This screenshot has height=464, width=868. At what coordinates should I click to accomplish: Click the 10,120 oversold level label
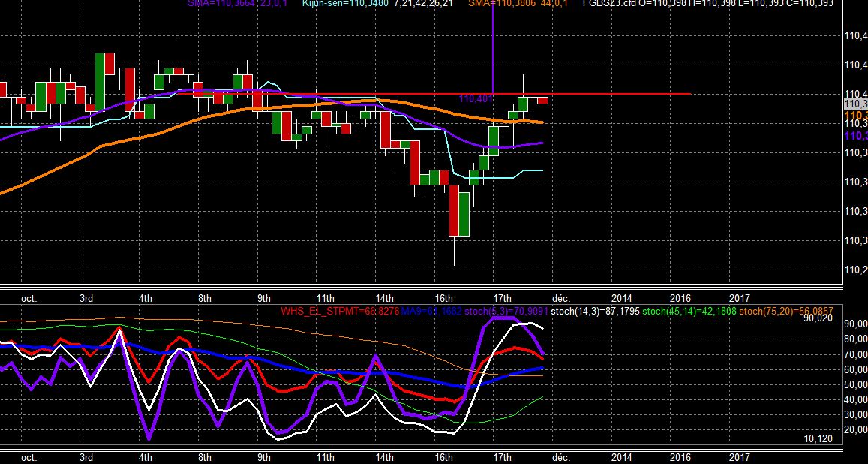click(x=818, y=438)
